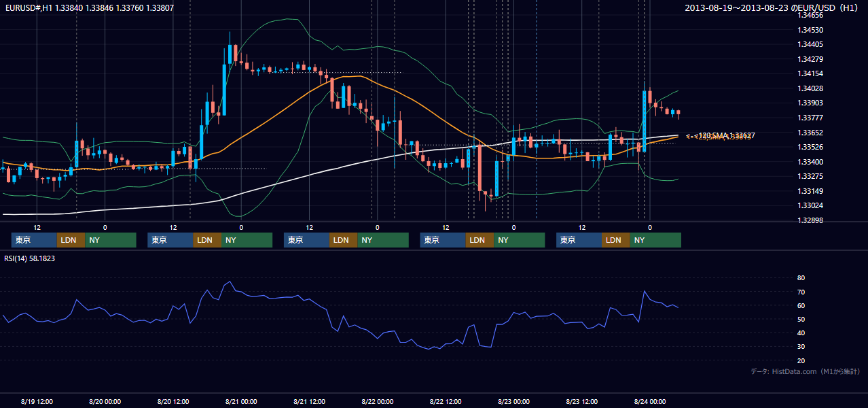The width and height of the screenshot is (868, 408).
Task: Open the HistData.com data attribution text
Action: click(806, 371)
